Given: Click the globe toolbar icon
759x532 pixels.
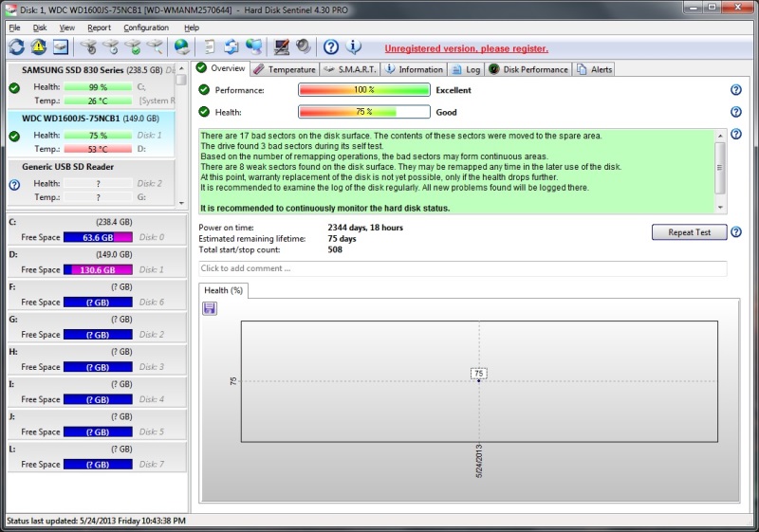Looking at the screenshot, I should [x=181, y=46].
